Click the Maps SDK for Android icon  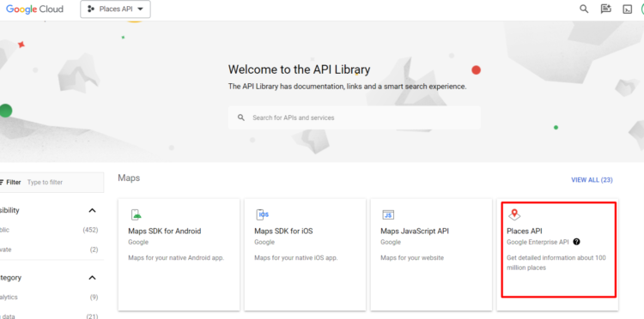(x=136, y=215)
